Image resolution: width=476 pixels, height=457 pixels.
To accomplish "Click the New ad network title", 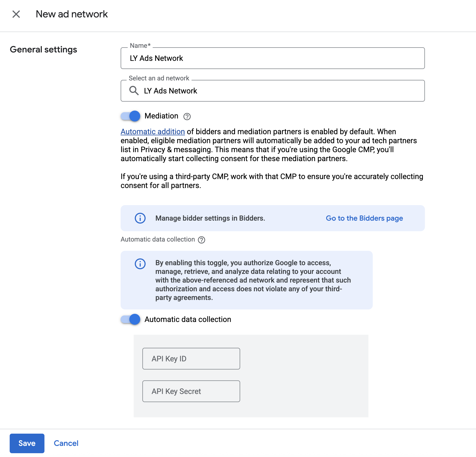I will tap(72, 14).
